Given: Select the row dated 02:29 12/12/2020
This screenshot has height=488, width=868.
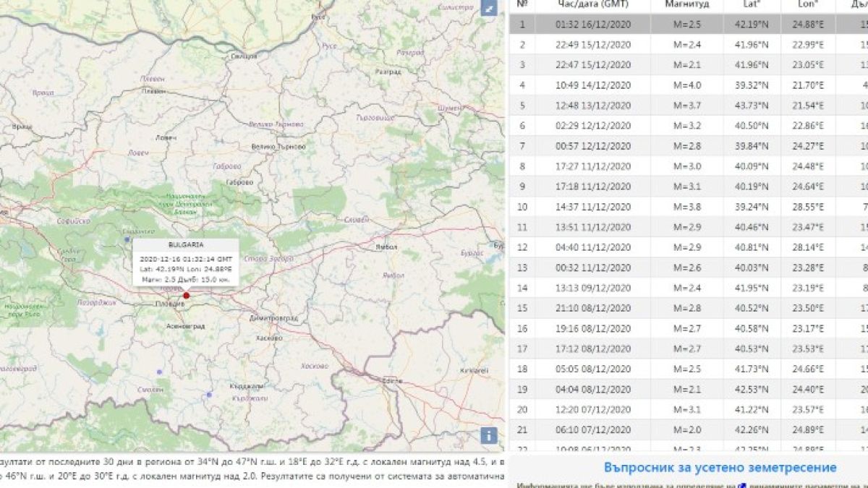Looking at the screenshot, I should tap(689, 125).
